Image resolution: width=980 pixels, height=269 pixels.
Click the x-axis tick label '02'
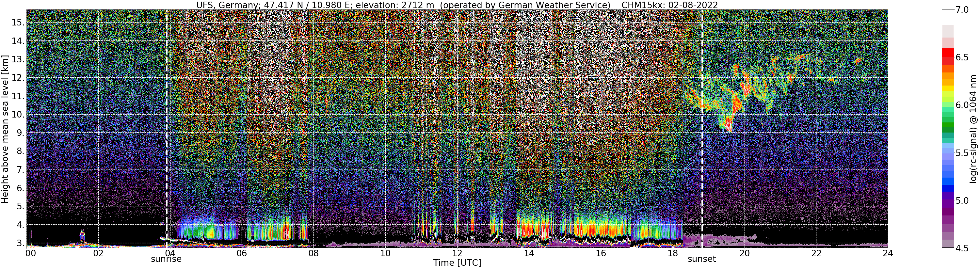point(99,253)
